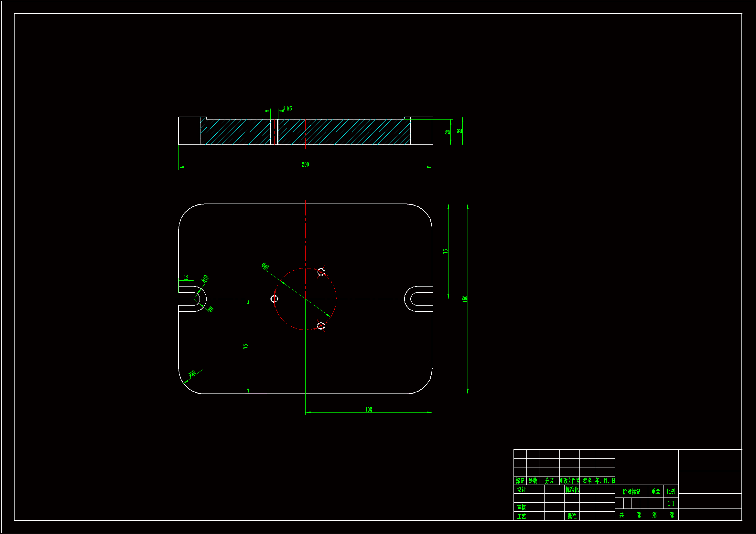Select the lower right M6 hole circle
The image size is (756, 534).
[321, 326]
